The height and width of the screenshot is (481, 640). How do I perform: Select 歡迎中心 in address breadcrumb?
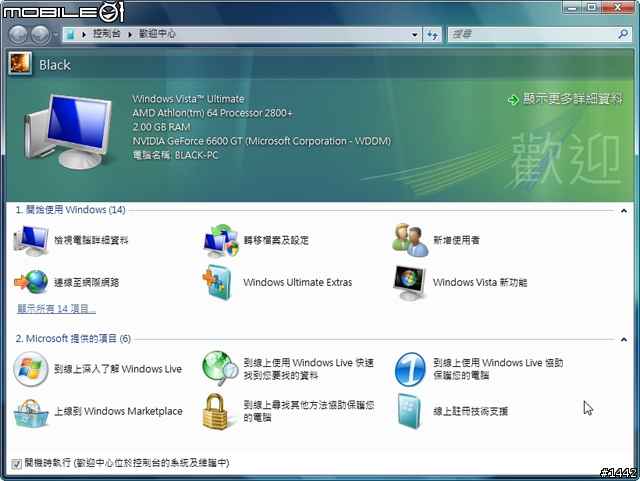coord(158,34)
